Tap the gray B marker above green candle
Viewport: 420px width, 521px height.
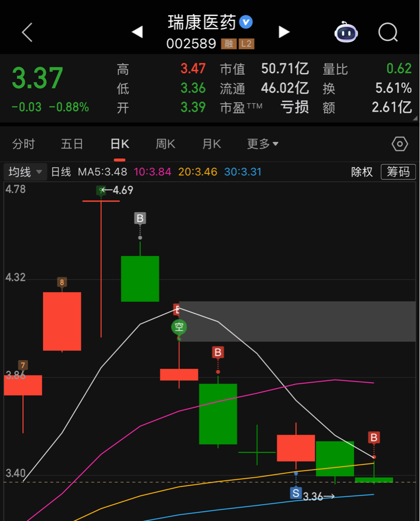click(140, 218)
